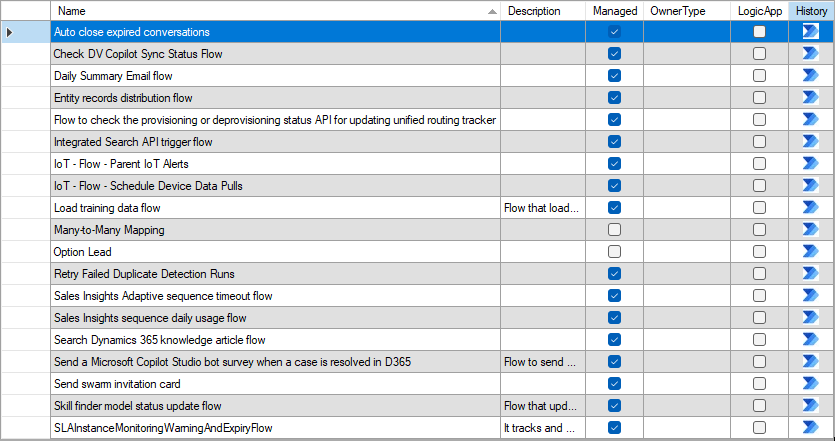Click the 'Flow to send ...' description cell

[x=543, y=362]
